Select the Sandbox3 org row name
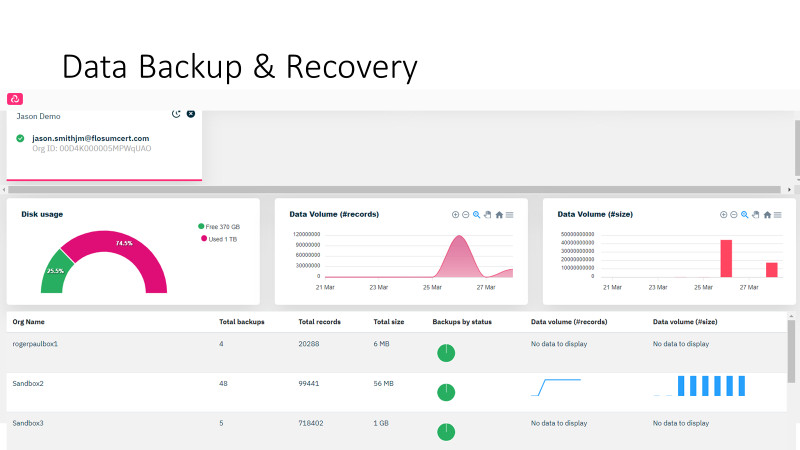This screenshot has width=800, height=450. (28, 423)
